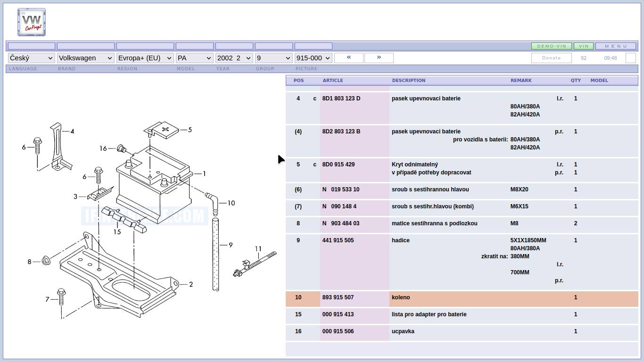Screen dimensions: 644x362
Task: Select article N 019 533 10
Action: [x=341, y=189]
